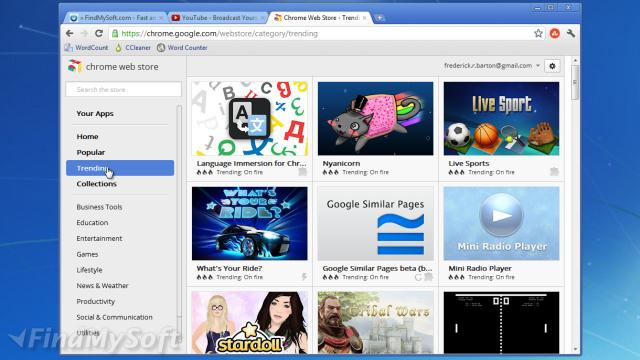Open the What's Your Ride thumbnail
The height and width of the screenshot is (360, 640).
(250, 223)
